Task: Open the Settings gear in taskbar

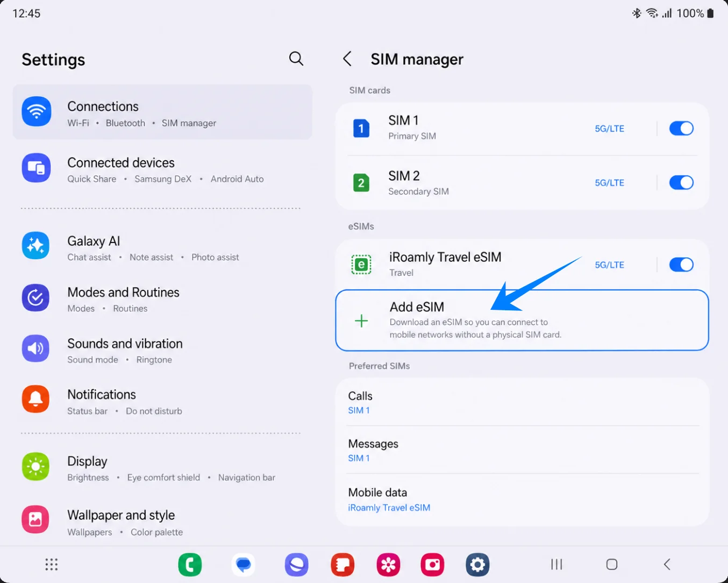Action: (x=477, y=565)
